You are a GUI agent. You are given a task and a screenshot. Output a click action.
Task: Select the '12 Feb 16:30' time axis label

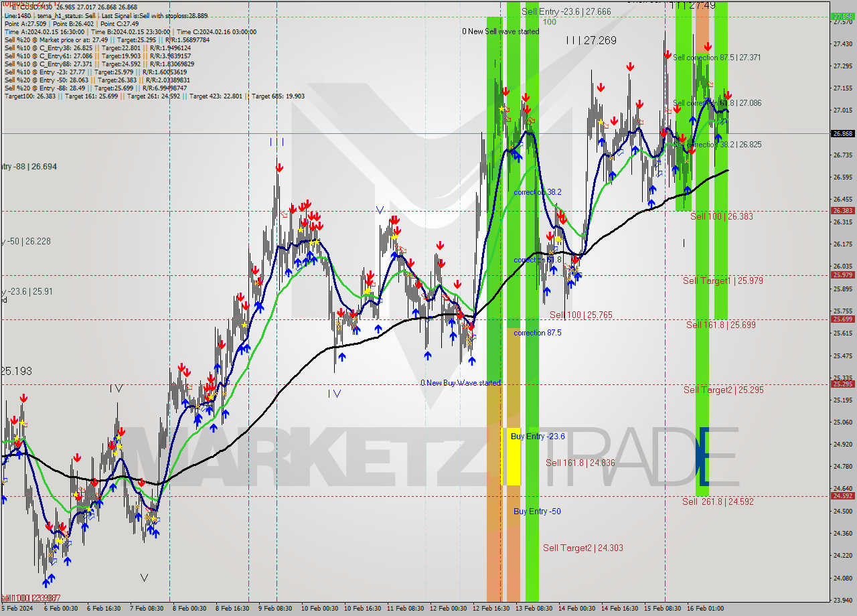491,609
